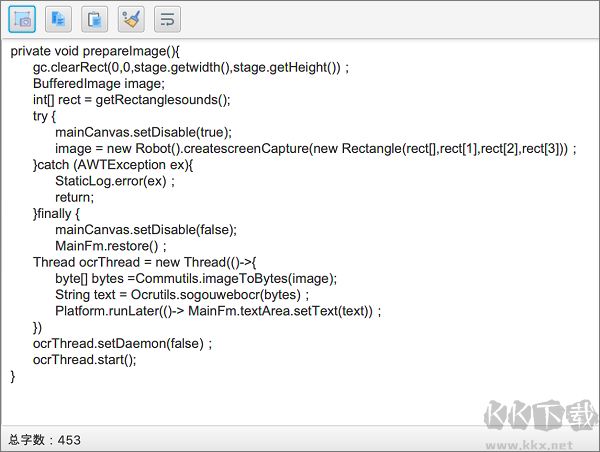
Task: Click line 'private void prepareImage(){'
Action: click(x=95, y=51)
